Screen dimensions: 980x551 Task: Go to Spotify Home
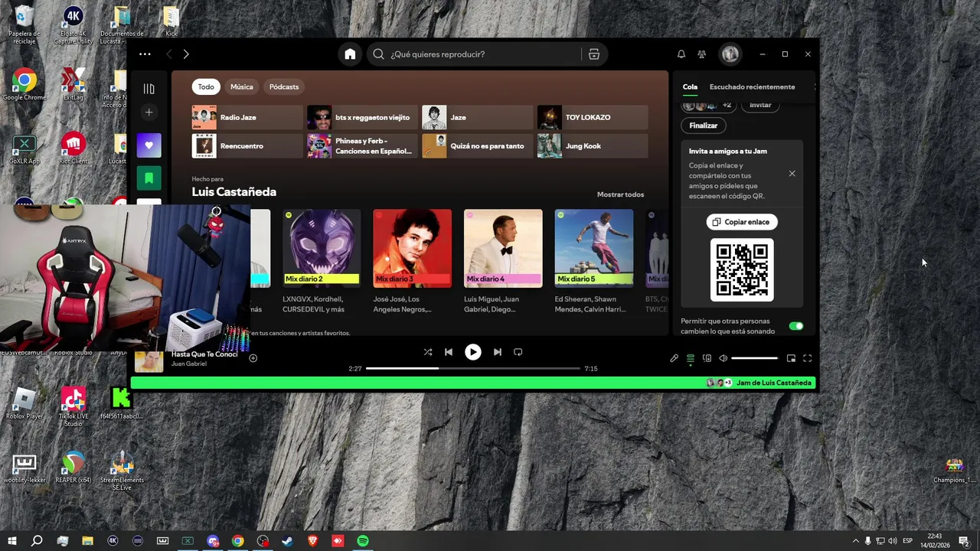coord(350,54)
